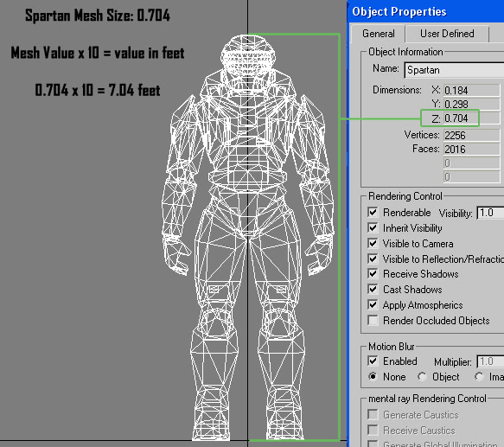504x447 pixels.
Task: Select the None motion blur radio button
Action: pos(373,376)
